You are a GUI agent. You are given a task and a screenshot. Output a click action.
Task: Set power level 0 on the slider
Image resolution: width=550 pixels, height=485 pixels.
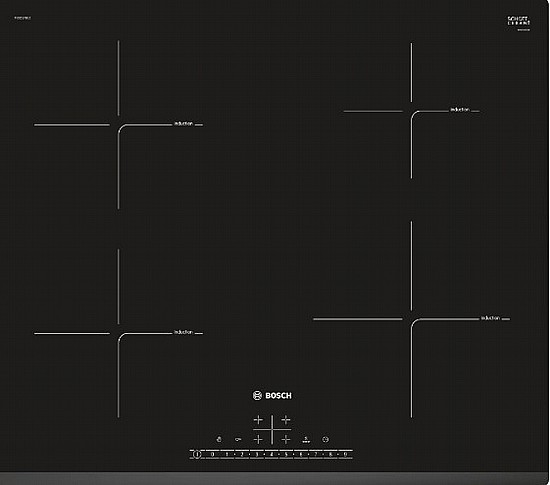pyautogui.click(x=212, y=454)
